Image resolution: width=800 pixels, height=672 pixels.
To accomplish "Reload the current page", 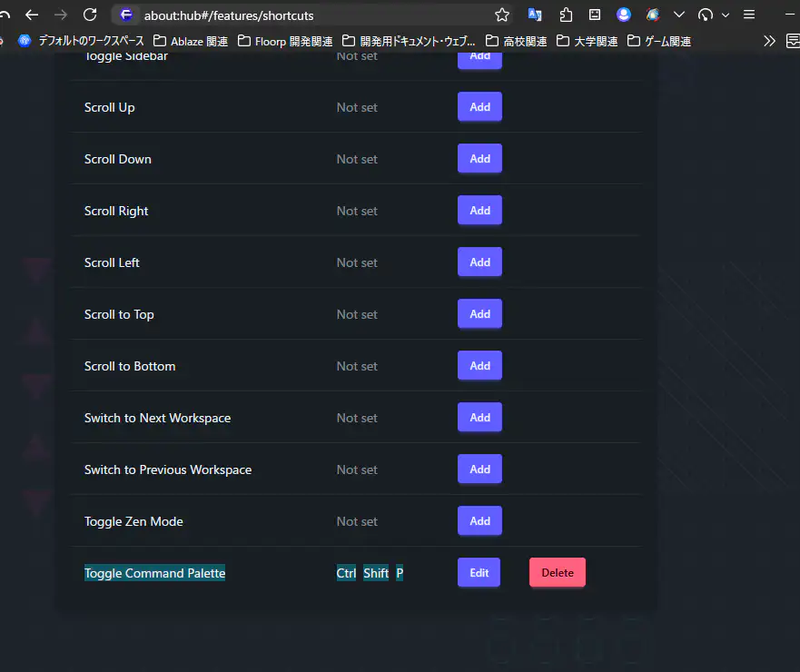I will (90, 15).
